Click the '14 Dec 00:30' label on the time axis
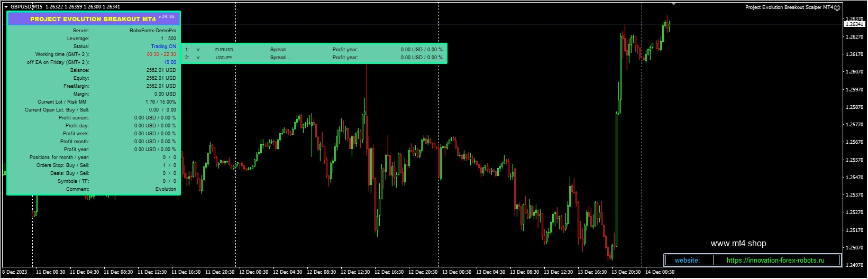The width and height of the screenshot is (868, 279). (660, 272)
